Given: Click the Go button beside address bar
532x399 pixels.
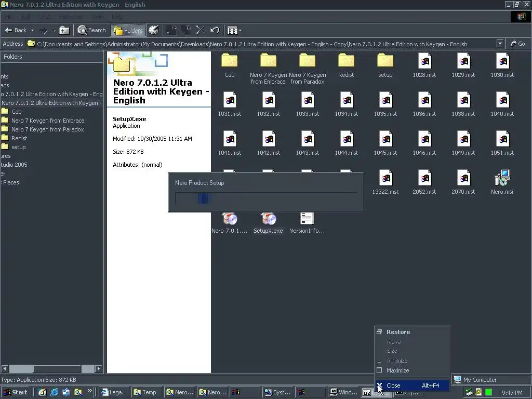Looking at the screenshot, I should tap(518, 44).
